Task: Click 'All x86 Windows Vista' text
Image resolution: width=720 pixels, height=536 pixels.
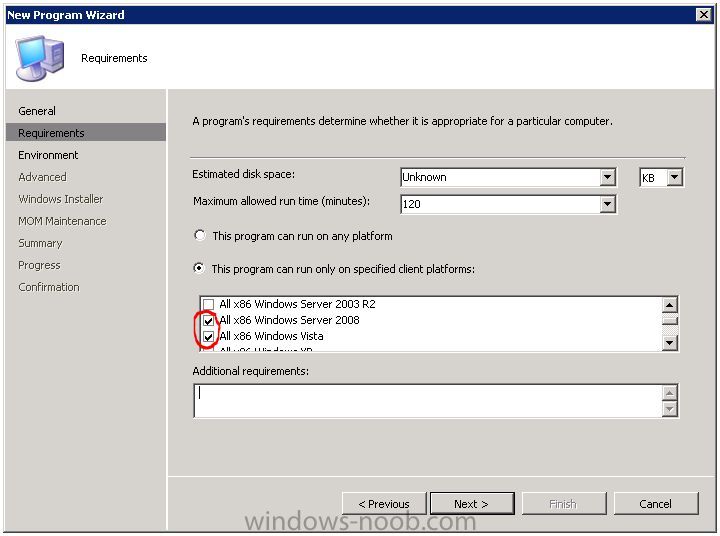Action: [271, 336]
